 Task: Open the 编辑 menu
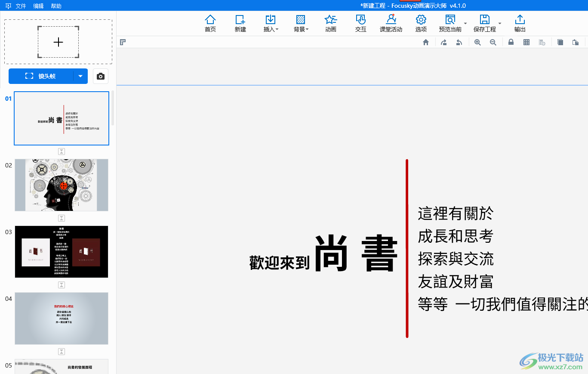pyautogui.click(x=38, y=6)
